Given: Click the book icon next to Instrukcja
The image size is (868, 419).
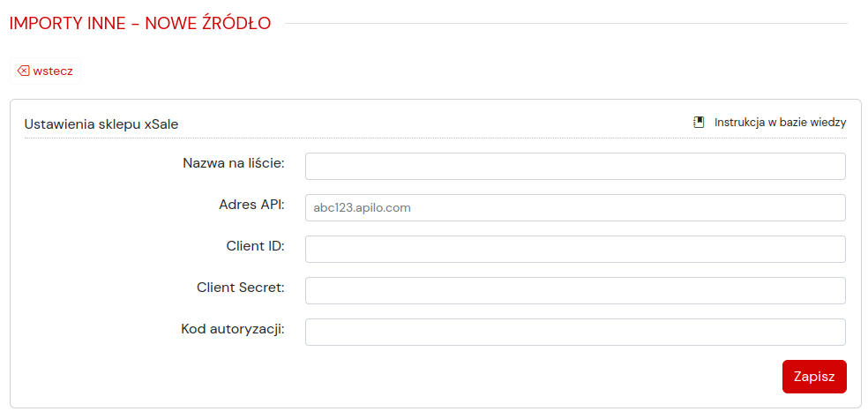Looking at the screenshot, I should click(700, 123).
